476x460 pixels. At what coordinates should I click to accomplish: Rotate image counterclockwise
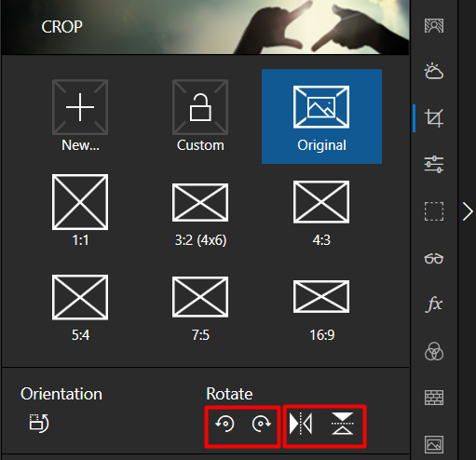tap(225, 424)
